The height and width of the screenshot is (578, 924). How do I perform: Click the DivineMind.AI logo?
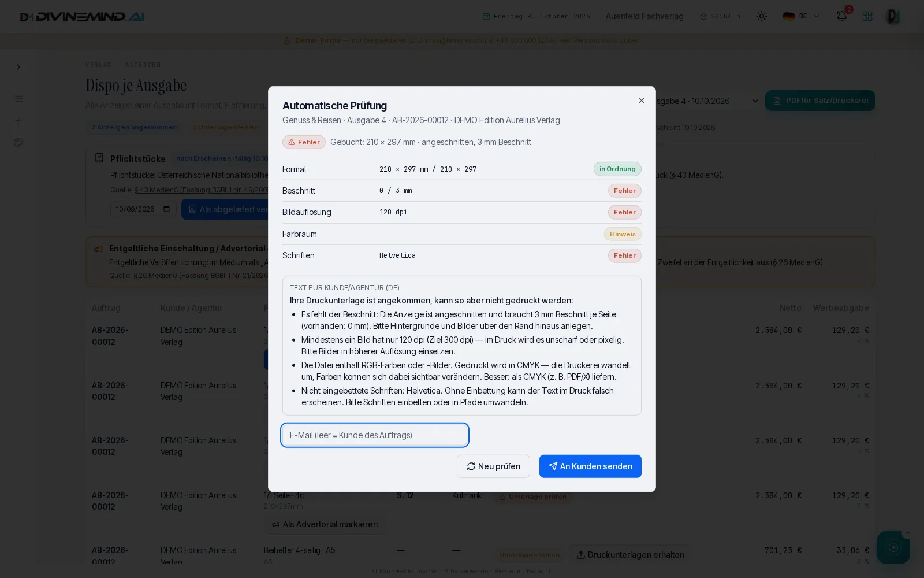point(82,17)
